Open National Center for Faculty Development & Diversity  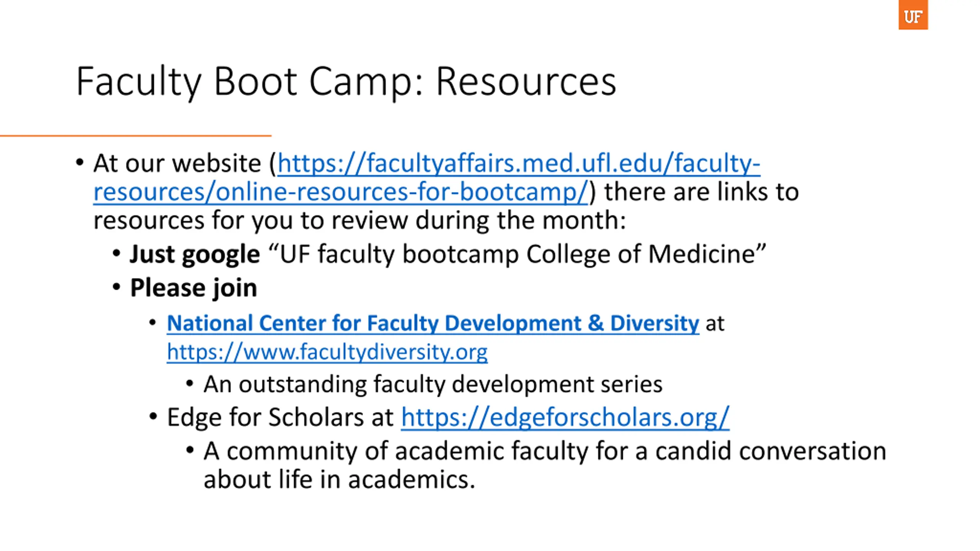pos(433,323)
